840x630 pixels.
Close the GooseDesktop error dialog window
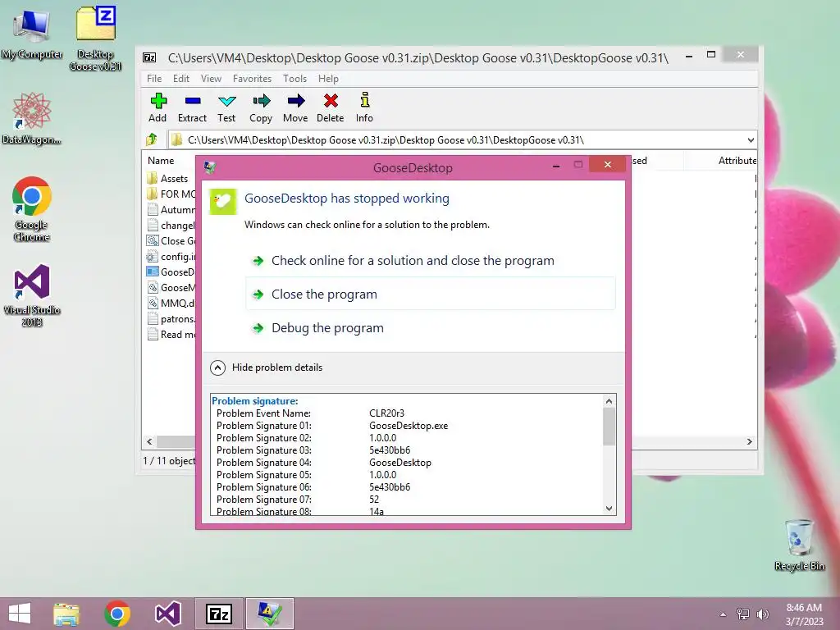pyautogui.click(x=608, y=164)
